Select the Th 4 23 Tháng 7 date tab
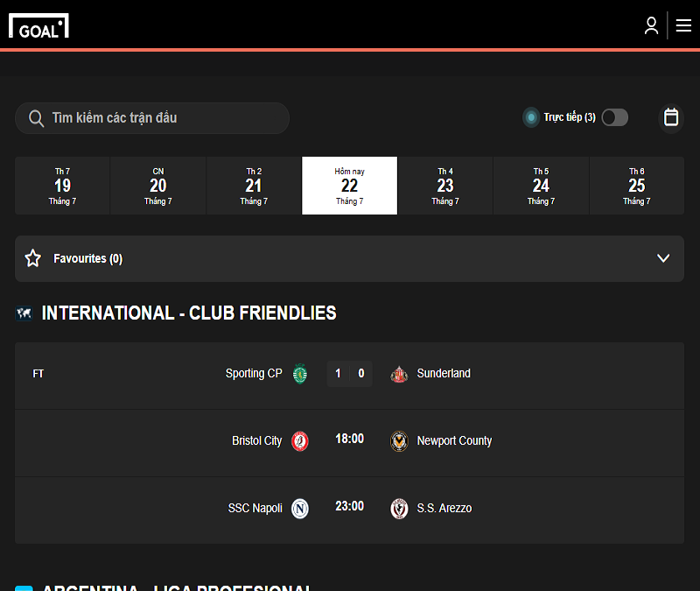This screenshot has width=700, height=591. (x=445, y=186)
